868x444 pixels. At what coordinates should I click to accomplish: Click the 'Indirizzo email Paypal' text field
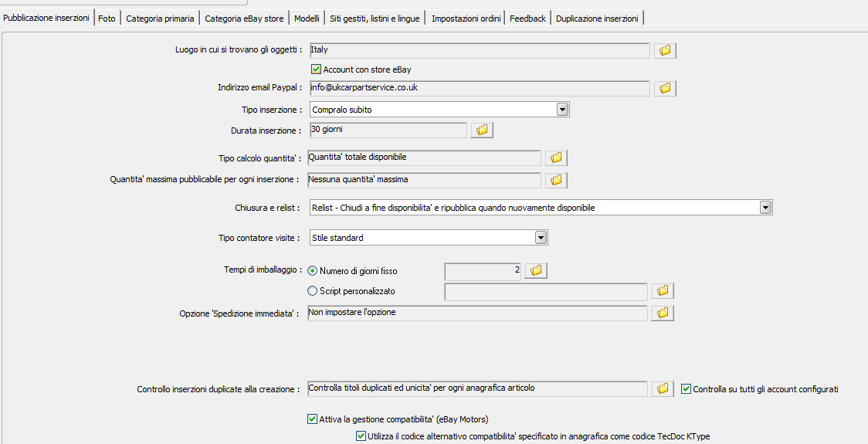coord(479,89)
